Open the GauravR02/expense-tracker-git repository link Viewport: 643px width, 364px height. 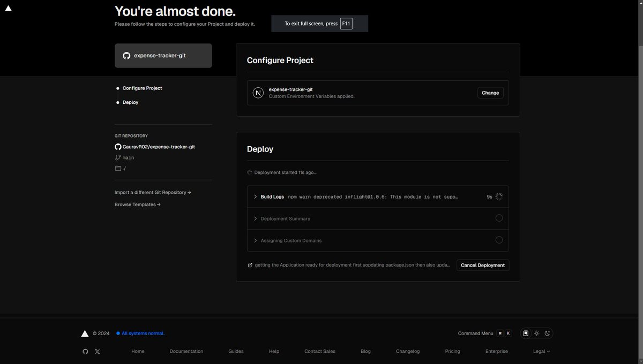[159, 147]
